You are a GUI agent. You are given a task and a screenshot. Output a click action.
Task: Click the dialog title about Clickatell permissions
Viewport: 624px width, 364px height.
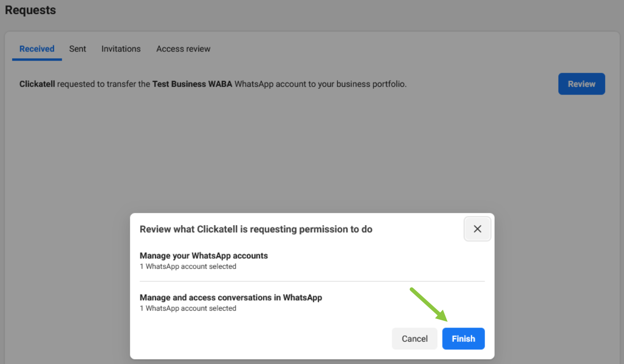(256, 229)
